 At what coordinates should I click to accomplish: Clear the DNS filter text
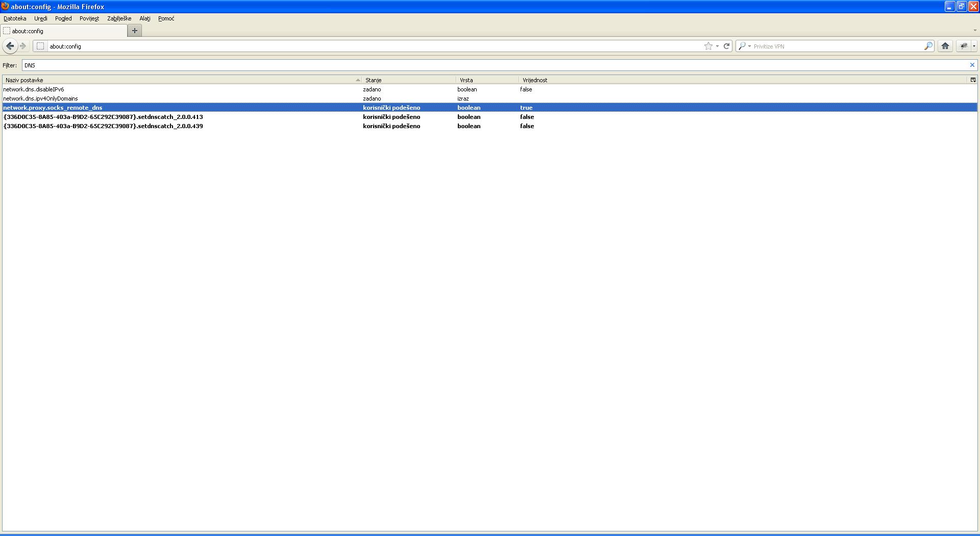pos(972,65)
